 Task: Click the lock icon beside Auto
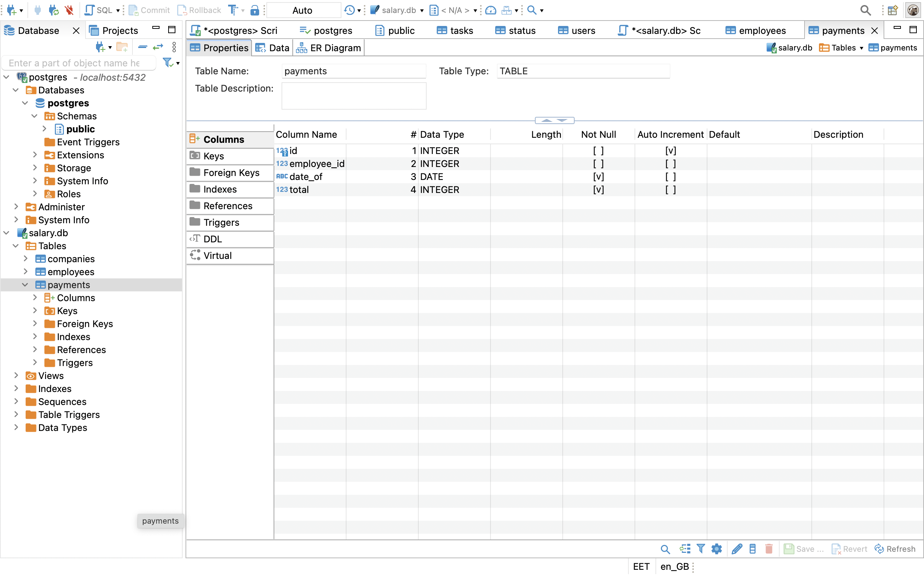255,10
